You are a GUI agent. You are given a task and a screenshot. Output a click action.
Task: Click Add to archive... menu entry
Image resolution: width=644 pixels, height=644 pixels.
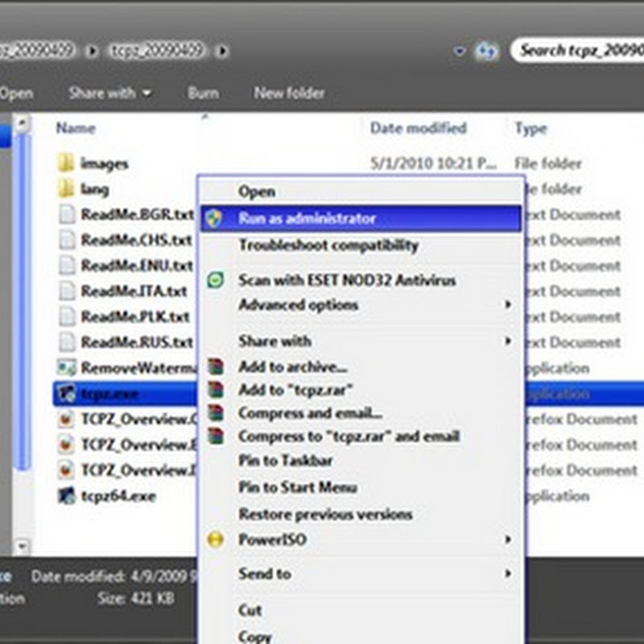(x=361, y=366)
